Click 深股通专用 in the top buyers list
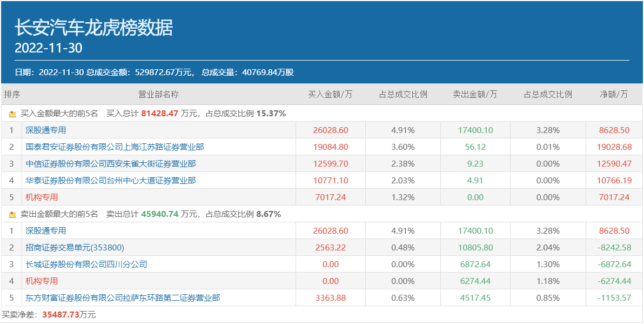The width and height of the screenshot is (644, 324). [x=45, y=130]
